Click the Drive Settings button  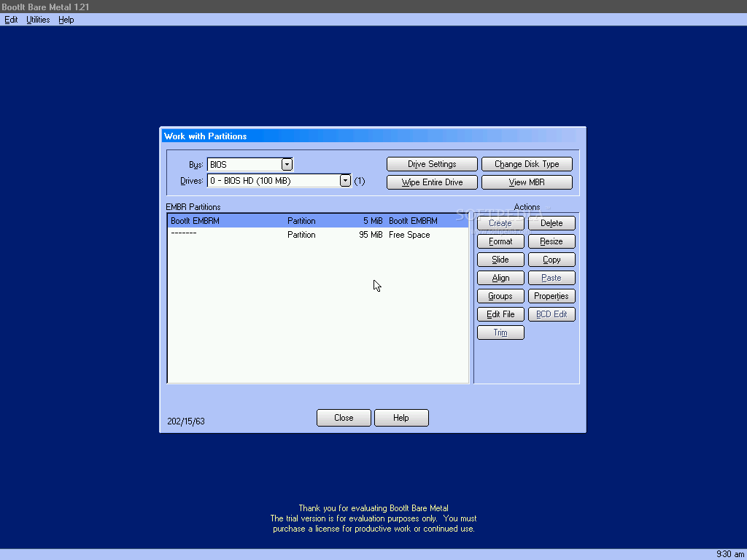(x=432, y=164)
